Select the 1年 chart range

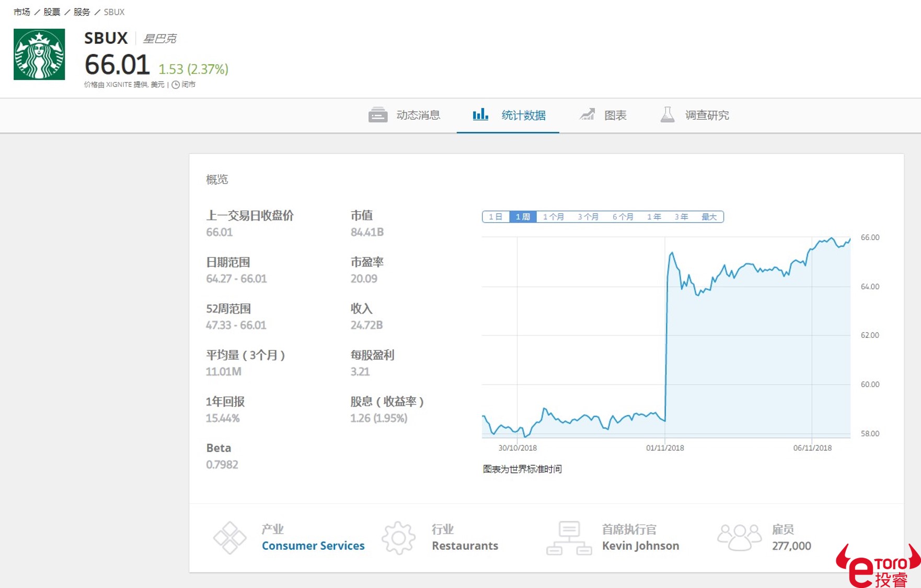coord(654,217)
